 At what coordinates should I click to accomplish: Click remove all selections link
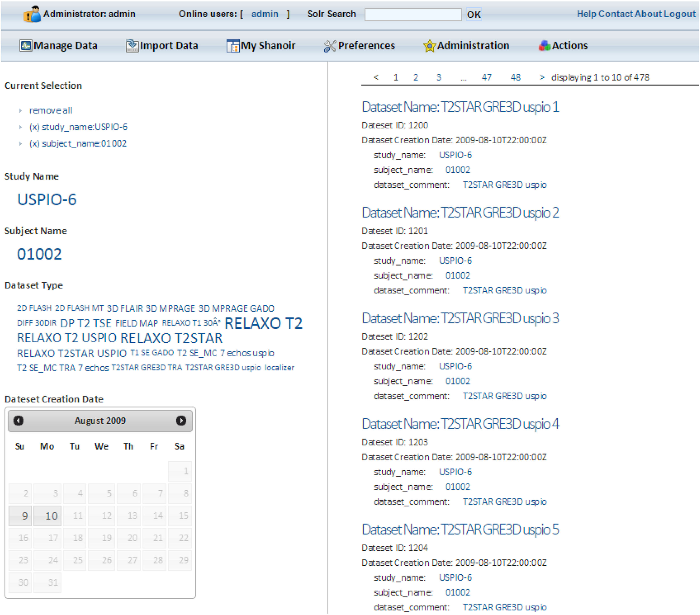tap(51, 111)
